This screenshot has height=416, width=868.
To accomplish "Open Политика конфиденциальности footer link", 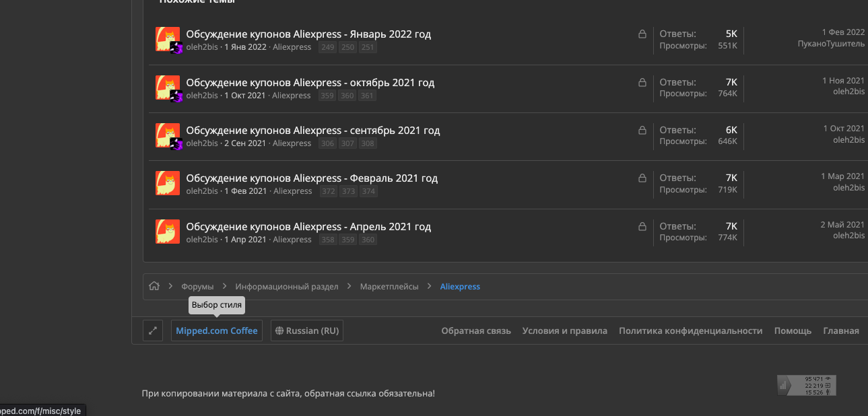I will 691,331.
